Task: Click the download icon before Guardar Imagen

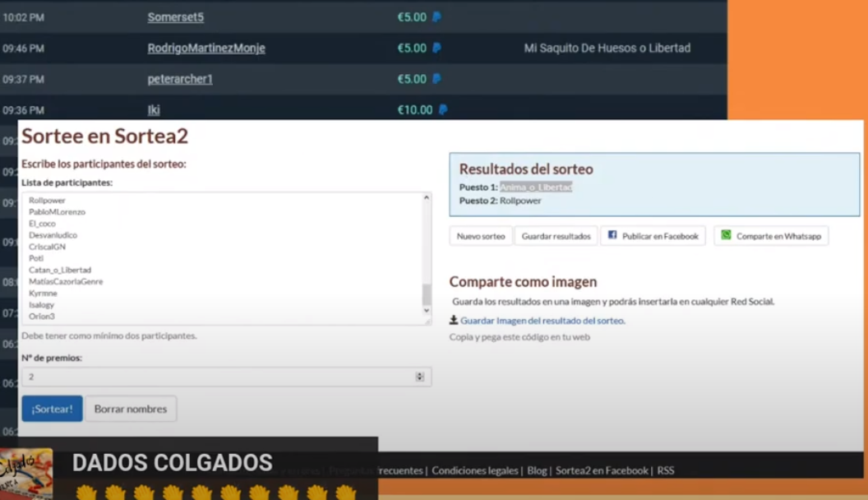Action: coord(454,320)
